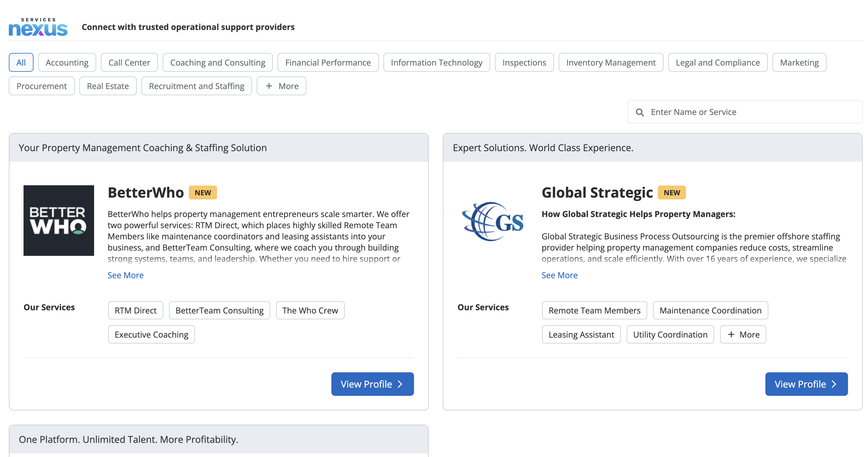Click the RTM Direct service tag
Viewport: 868px width, 457px height.
click(136, 310)
